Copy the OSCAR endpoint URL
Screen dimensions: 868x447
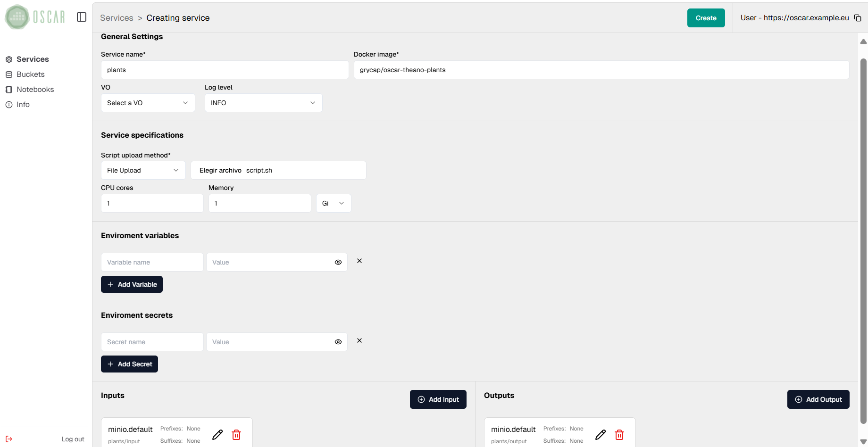858,18
